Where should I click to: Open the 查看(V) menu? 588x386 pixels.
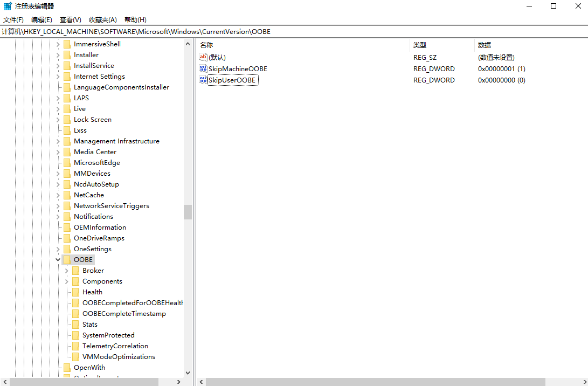coord(71,20)
